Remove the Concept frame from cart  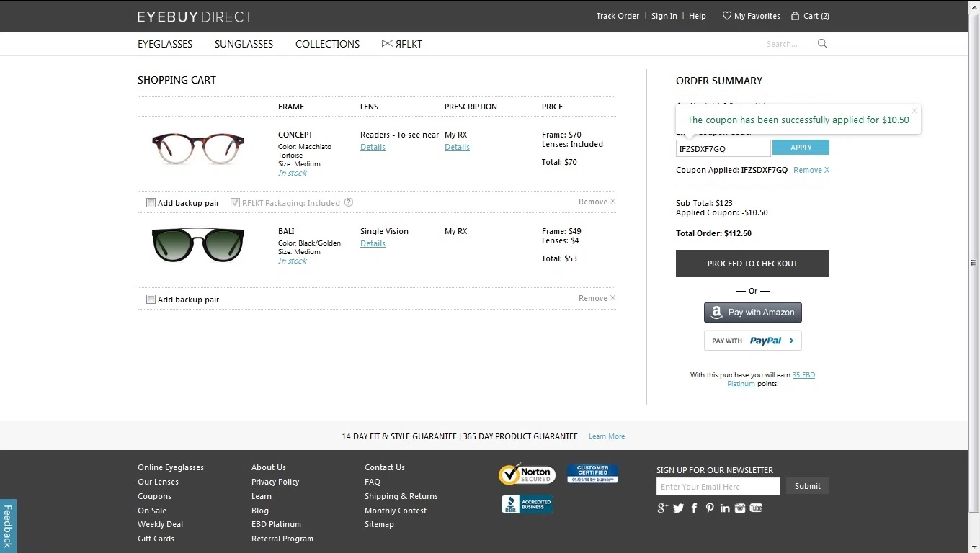point(597,202)
